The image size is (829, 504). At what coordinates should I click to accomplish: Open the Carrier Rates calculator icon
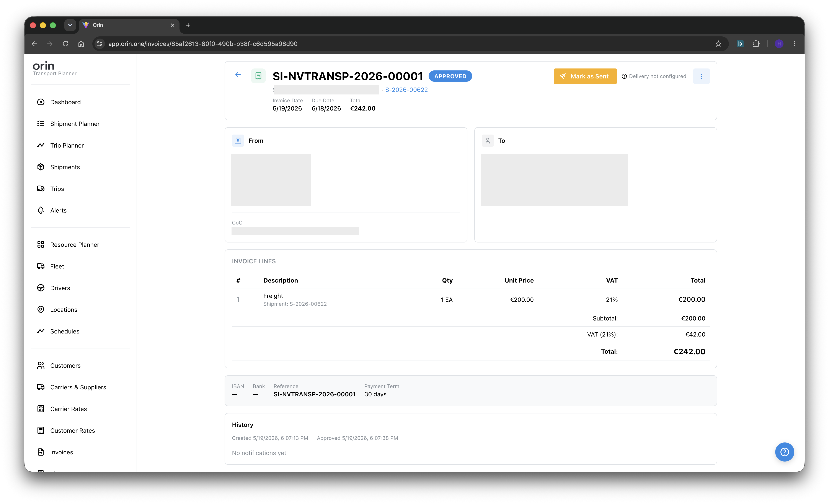(41, 409)
